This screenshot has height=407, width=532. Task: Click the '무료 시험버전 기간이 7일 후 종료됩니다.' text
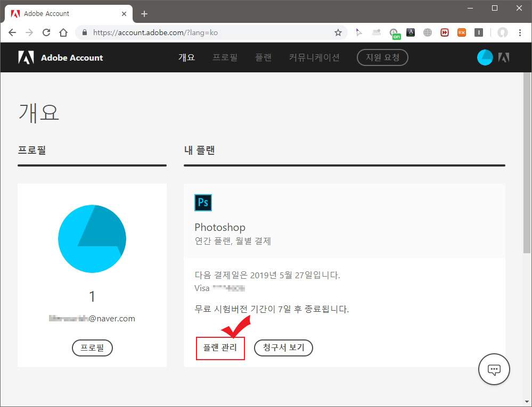click(272, 309)
